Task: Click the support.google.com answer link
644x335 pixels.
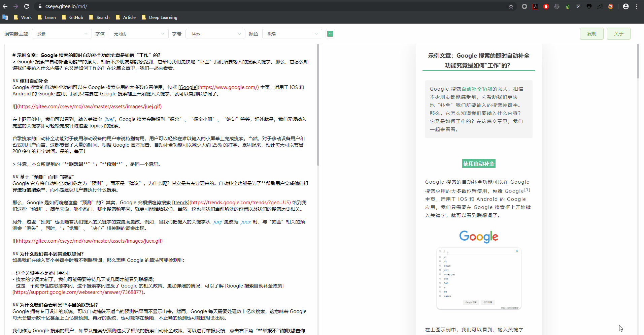Action: tap(78, 292)
